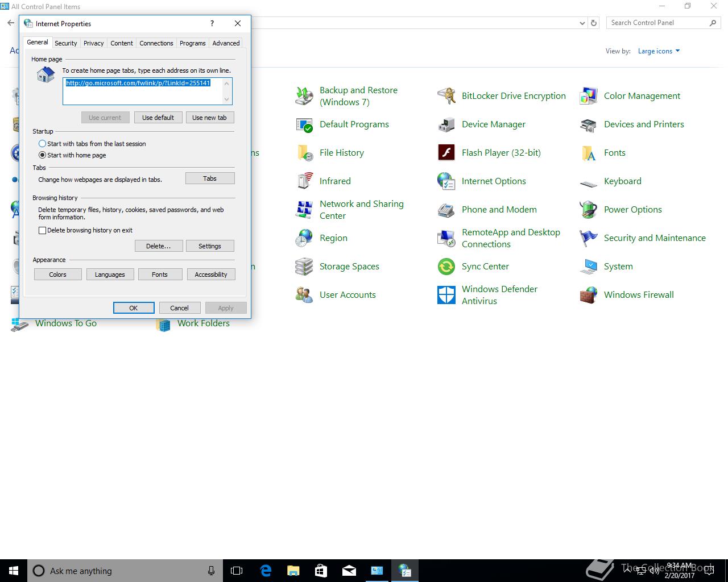Switch to the Content tab
The image size is (728, 582).
tap(122, 43)
